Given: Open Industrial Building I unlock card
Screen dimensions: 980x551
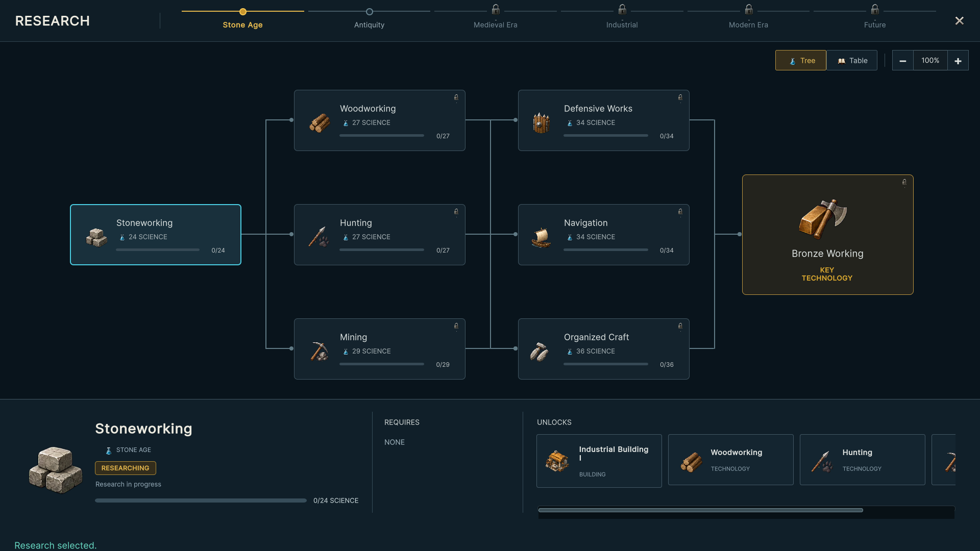Looking at the screenshot, I should click(599, 461).
